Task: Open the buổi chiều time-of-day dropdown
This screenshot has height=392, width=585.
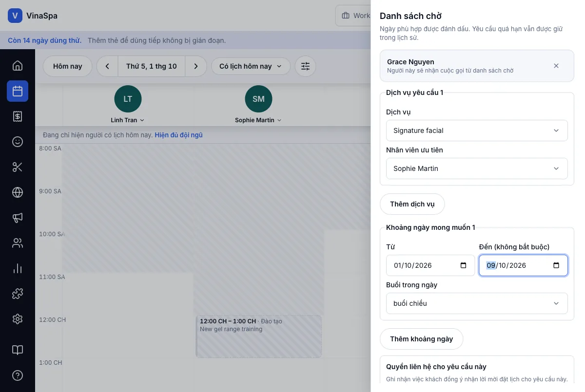Action: [477, 303]
